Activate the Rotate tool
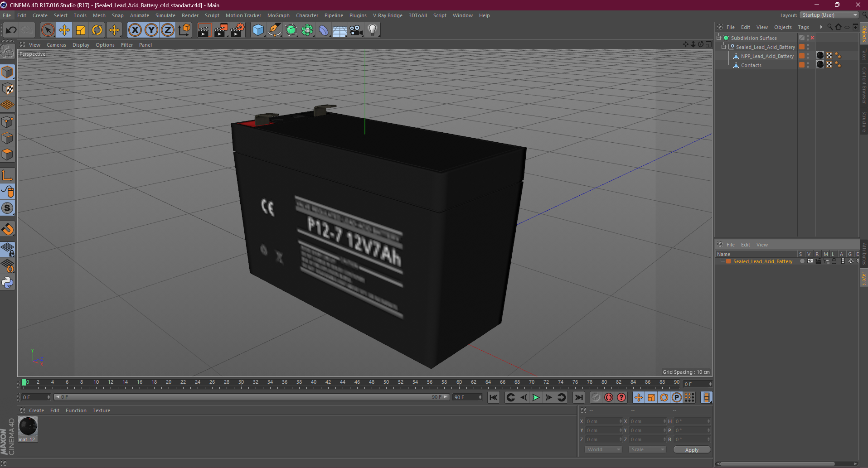Image resolution: width=868 pixels, height=468 pixels. pyautogui.click(x=97, y=30)
